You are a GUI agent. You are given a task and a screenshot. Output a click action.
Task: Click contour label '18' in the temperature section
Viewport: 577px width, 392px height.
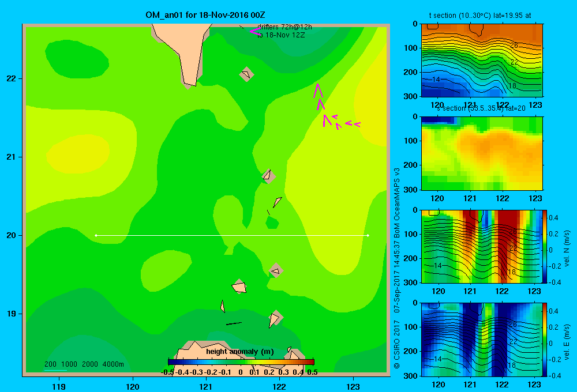512,86
